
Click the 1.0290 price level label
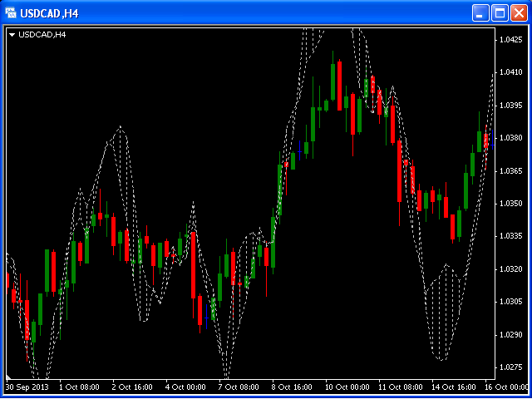tap(511, 335)
